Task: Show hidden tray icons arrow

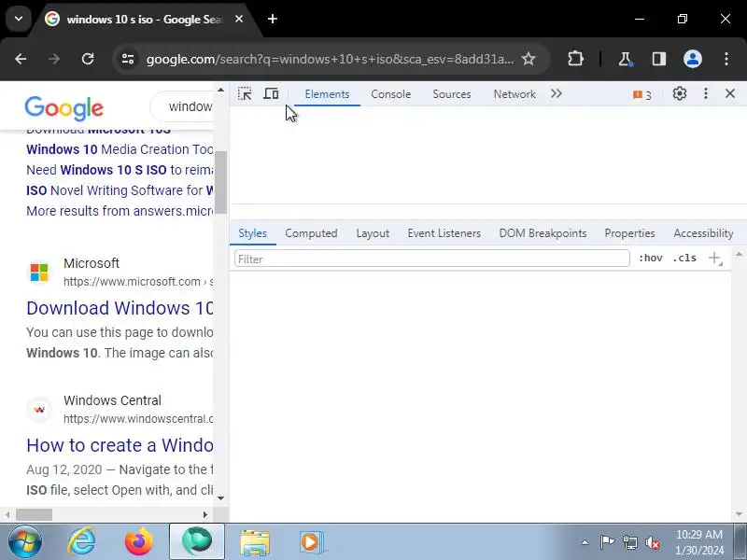Action: tap(585, 542)
